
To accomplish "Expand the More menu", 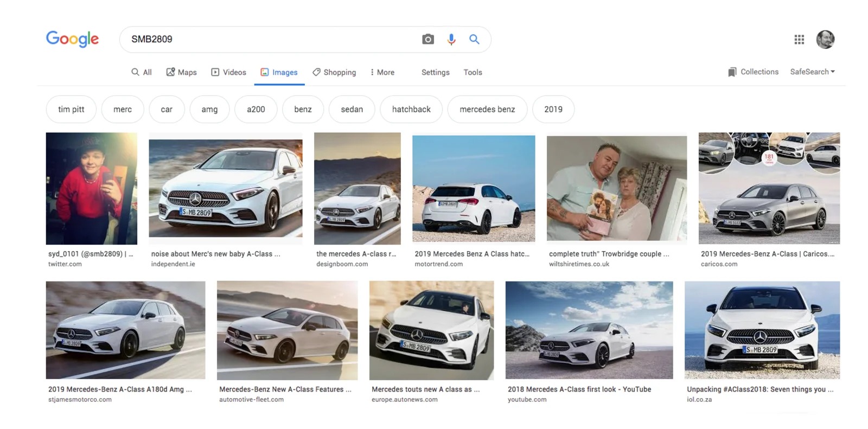I will (382, 72).
